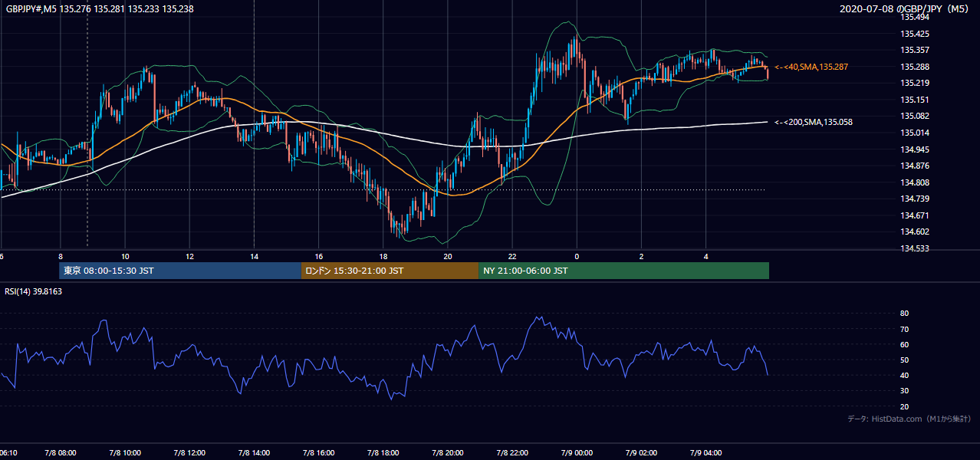Click price axis value 135.288
Viewport: 980px width, 460px height.
pos(915,67)
